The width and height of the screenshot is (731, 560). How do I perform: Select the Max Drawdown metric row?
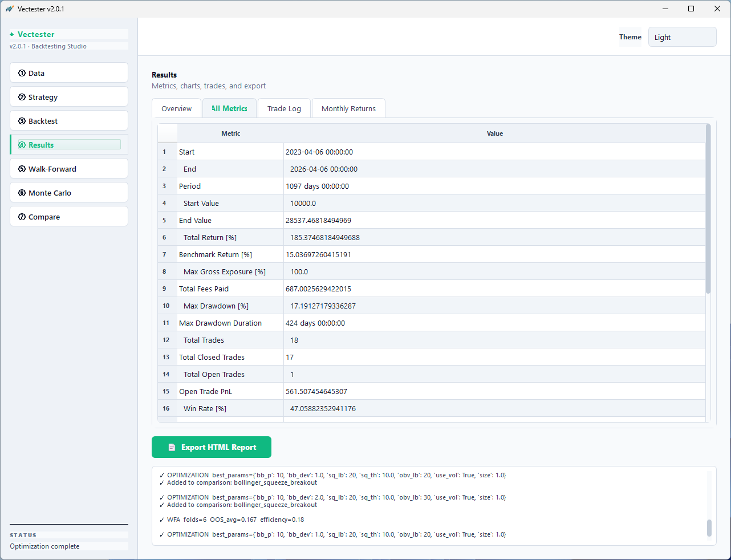(216, 306)
